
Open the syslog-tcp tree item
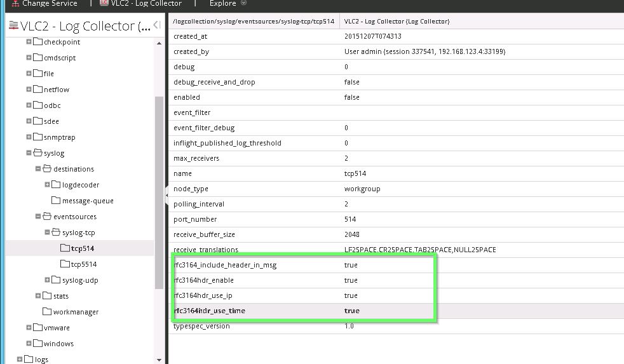click(78, 233)
